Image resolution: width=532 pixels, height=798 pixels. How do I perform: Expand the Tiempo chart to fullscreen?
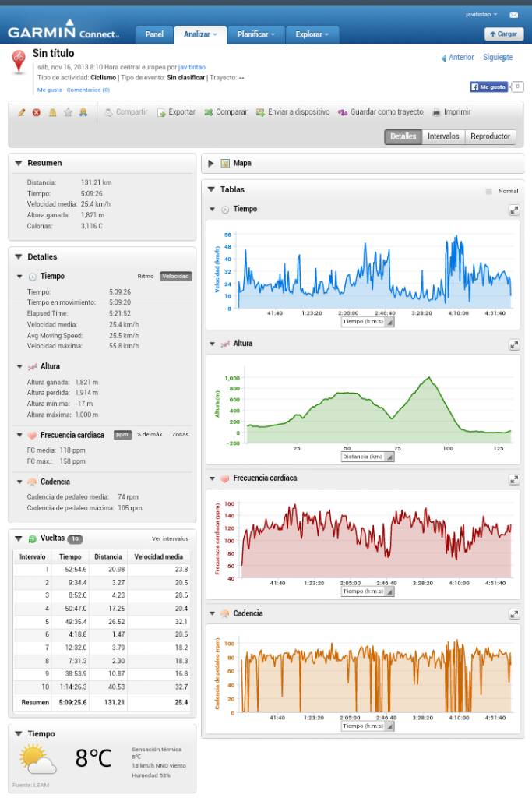[514, 210]
